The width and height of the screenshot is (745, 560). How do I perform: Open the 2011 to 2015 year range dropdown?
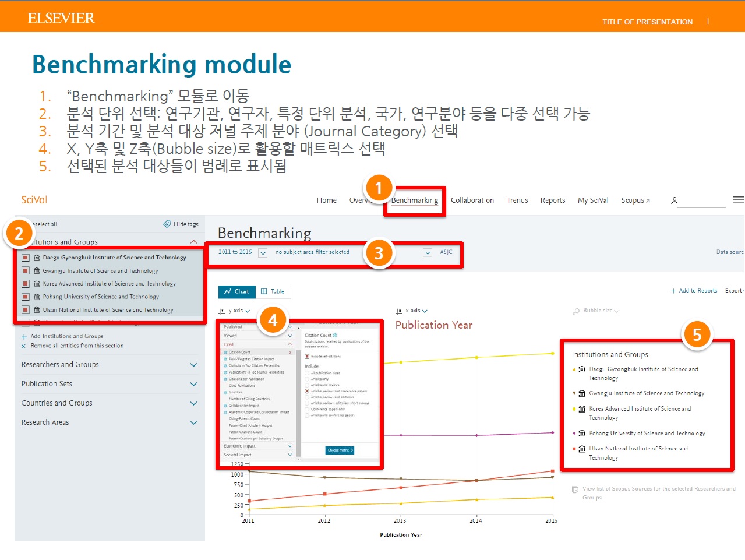[263, 253]
